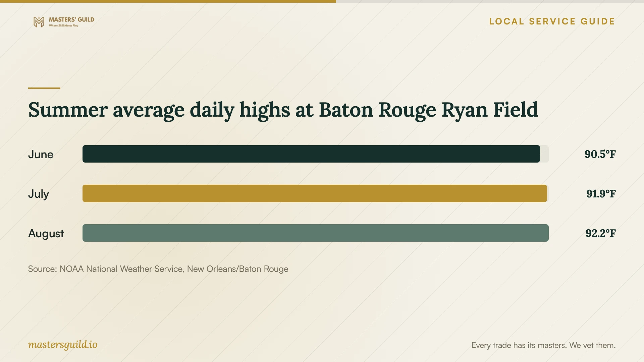Click the dark green June bar
Image resolution: width=644 pixels, height=362 pixels.
311,154
